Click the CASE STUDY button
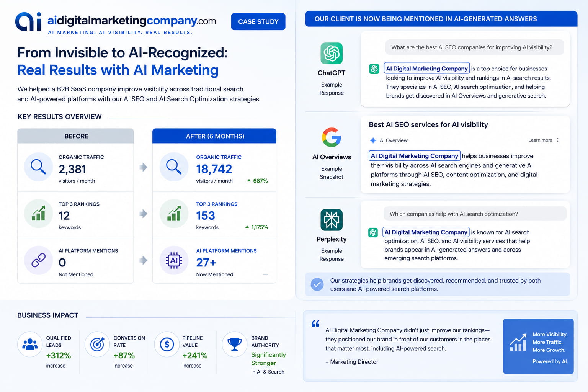This screenshot has height=392, width=588. pyautogui.click(x=258, y=21)
